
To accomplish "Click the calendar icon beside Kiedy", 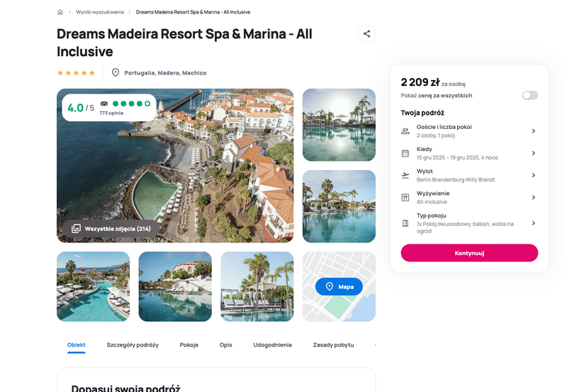I will [405, 153].
